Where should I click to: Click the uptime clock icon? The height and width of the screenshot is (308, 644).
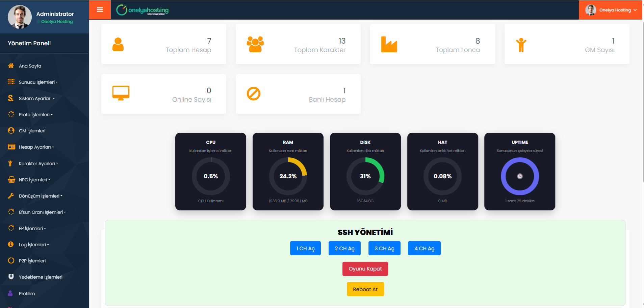click(x=520, y=176)
